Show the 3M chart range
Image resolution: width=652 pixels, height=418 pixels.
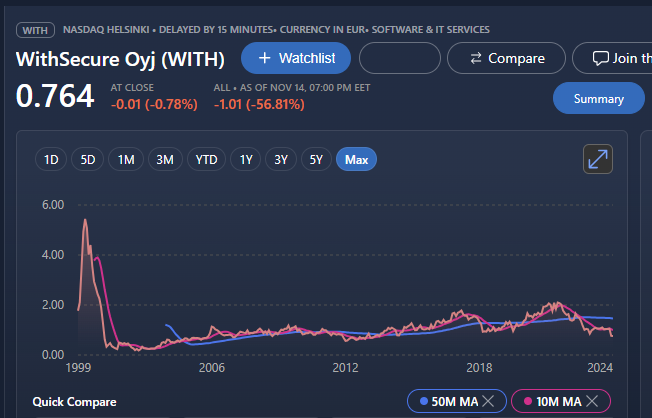click(165, 159)
